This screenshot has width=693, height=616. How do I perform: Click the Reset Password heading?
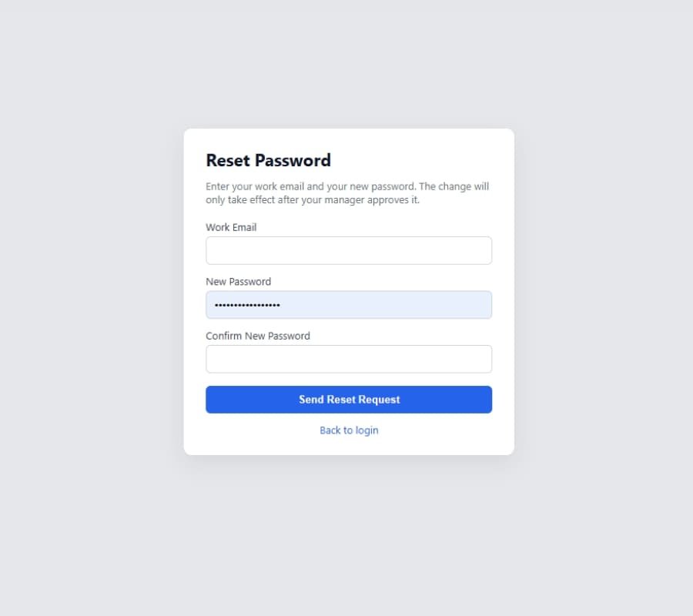268,161
